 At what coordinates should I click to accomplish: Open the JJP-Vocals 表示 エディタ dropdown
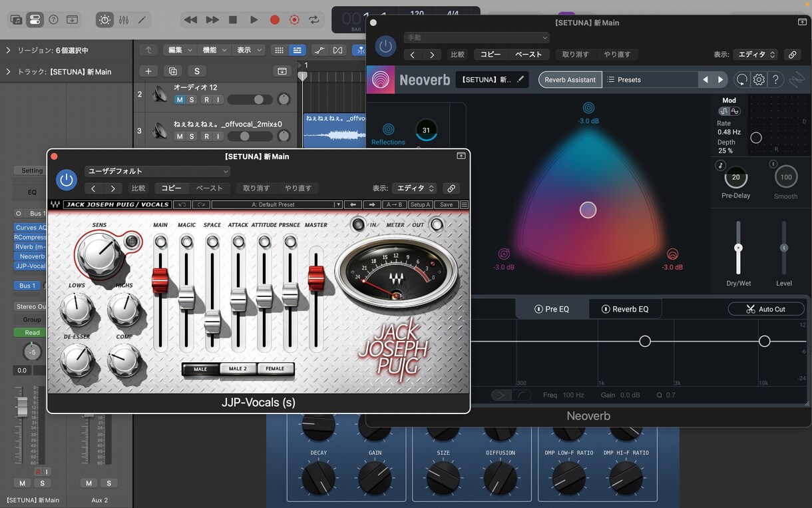tap(415, 188)
